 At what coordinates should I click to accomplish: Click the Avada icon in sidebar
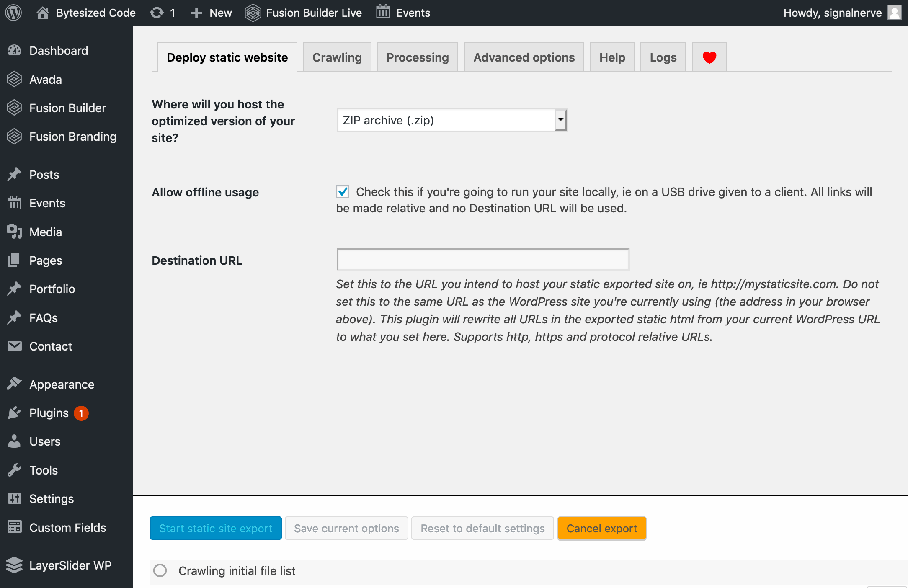[15, 80]
